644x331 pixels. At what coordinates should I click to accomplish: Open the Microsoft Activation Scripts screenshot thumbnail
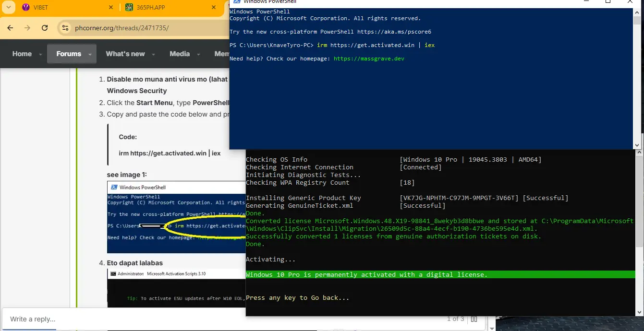point(176,288)
